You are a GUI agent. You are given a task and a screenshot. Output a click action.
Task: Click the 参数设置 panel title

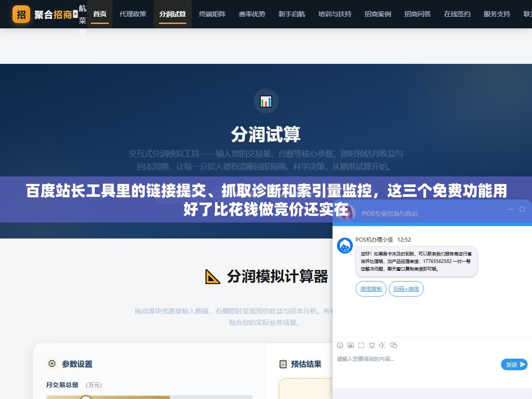[x=77, y=364]
